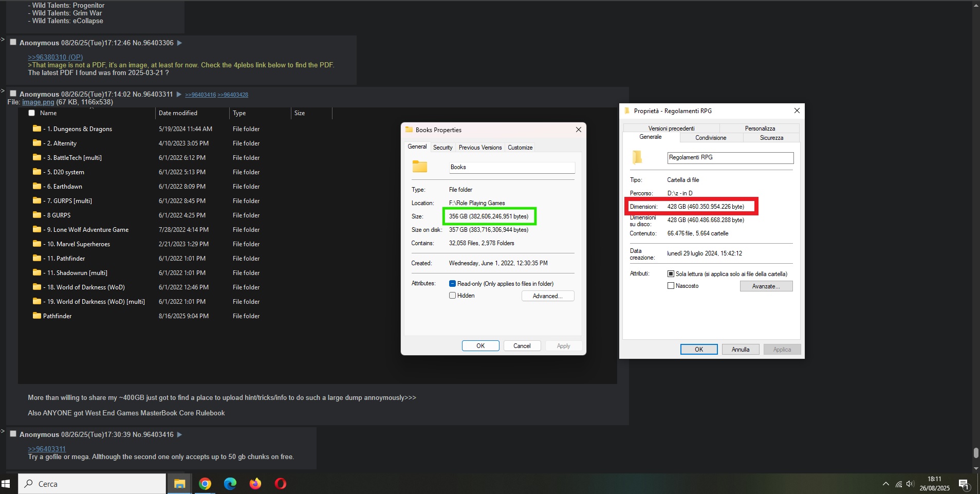Viewport: 980px width, 494px height.
Task: Toggle the Read-only checkbox in Books Properties
Action: click(452, 284)
